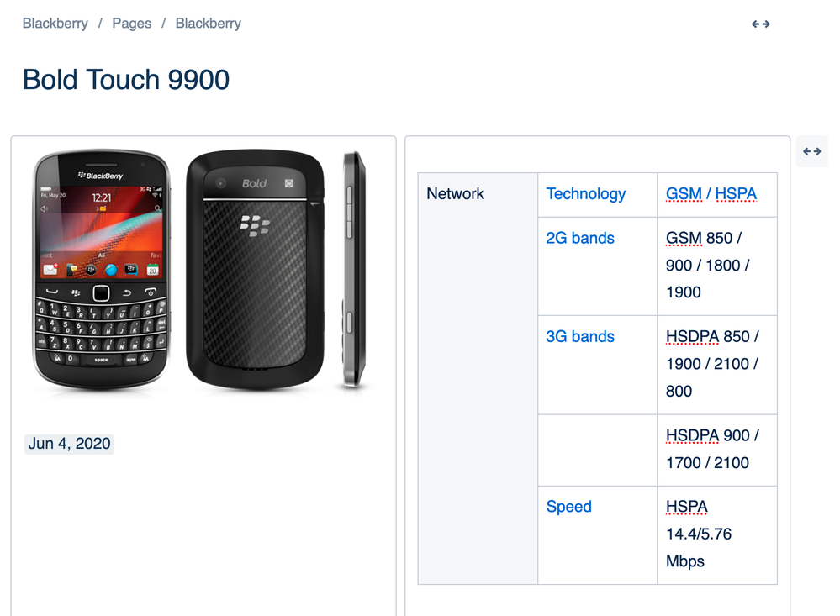Click the right arrow navigation icon at top right
Screen dimensions: 840x616
click(x=766, y=24)
